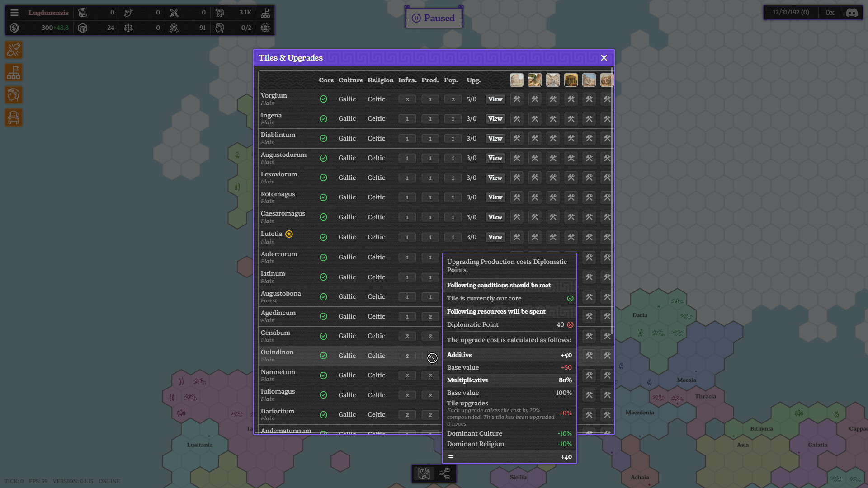Click the Colosseum building thumbnail column header
Screen dimensions: 868x488
[516, 80]
